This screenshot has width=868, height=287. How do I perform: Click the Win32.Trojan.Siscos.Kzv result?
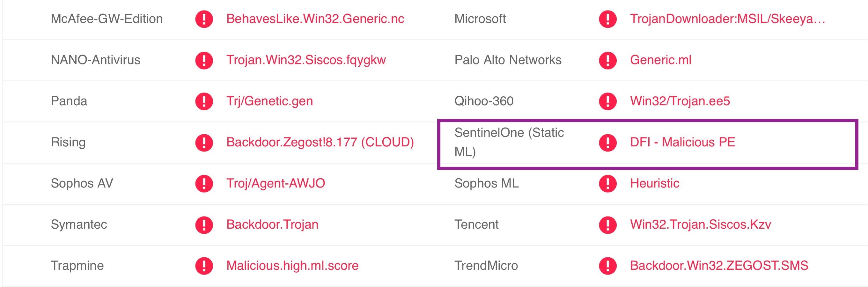(700, 224)
